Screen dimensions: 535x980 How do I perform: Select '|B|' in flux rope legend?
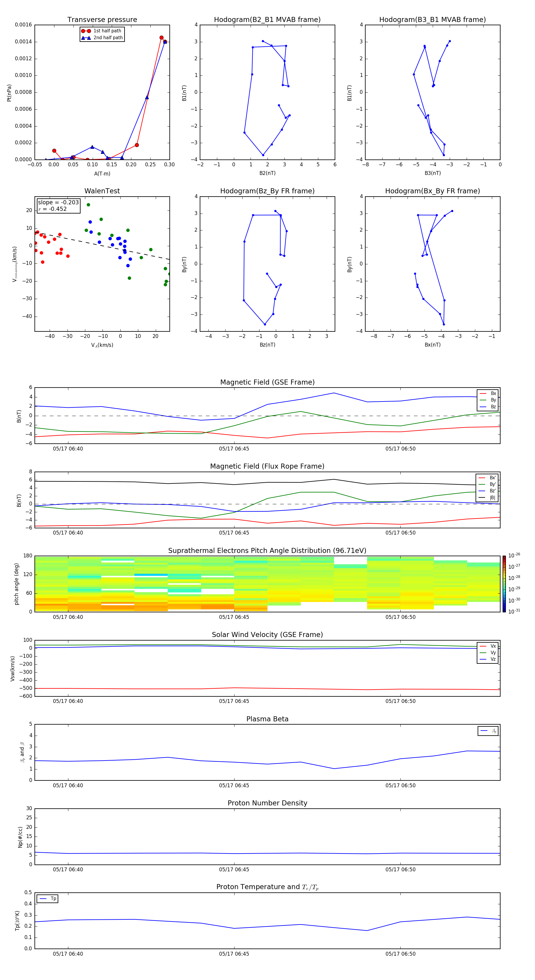click(487, 498)
